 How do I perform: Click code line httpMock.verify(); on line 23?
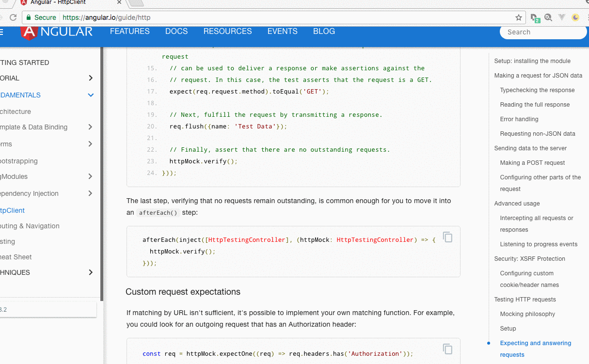point(204,161)
